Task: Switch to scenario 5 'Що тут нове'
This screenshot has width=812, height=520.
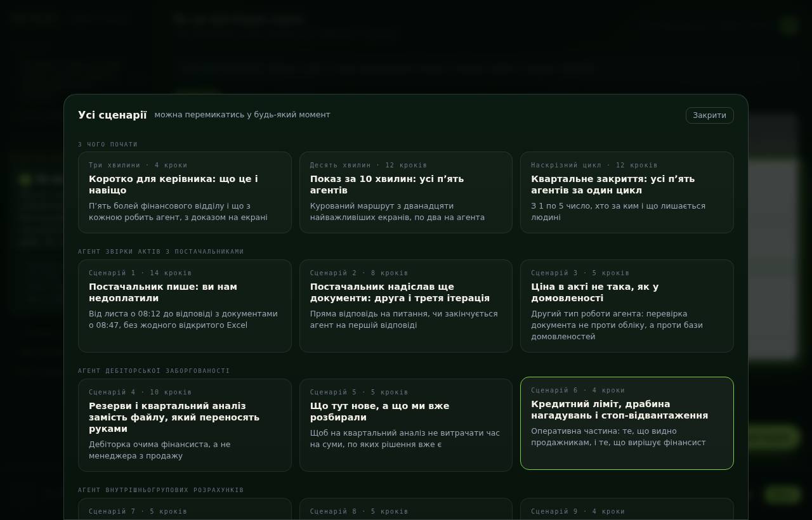Action: click(x=406, y=425)
